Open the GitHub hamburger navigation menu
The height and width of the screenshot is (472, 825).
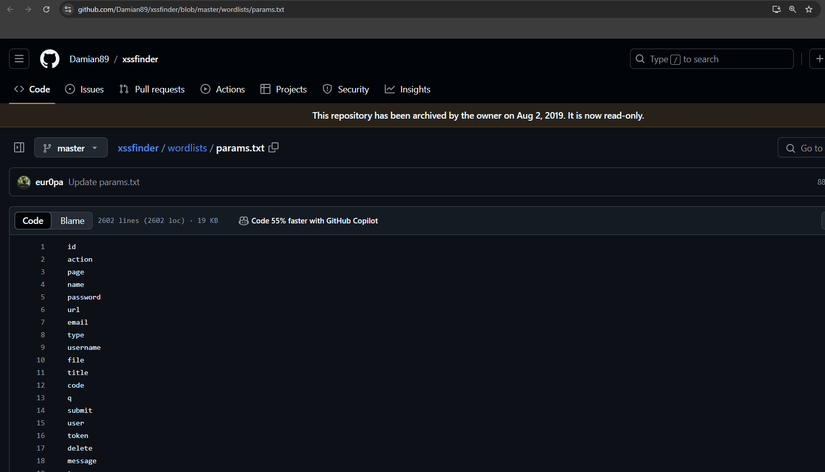click(x=19, y=59)
